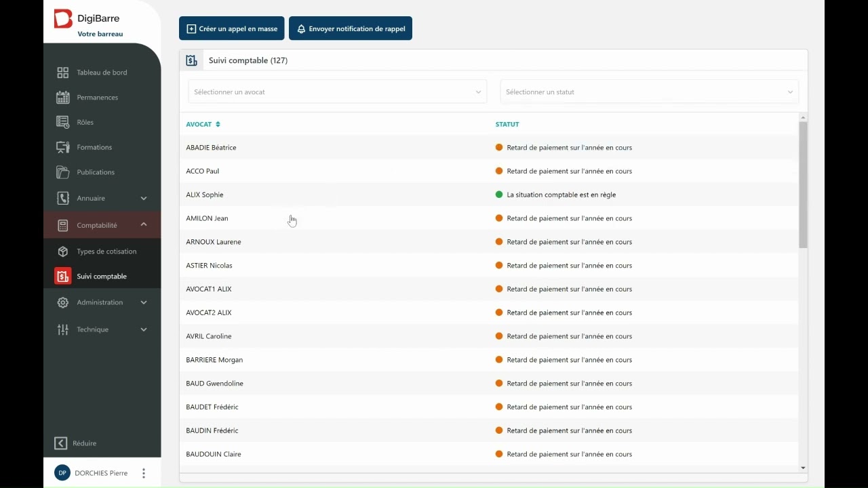This screenshot has height=488, width=868.
Task: Click the green status dot for ALIX Sophie
Action: click(499, 195)
